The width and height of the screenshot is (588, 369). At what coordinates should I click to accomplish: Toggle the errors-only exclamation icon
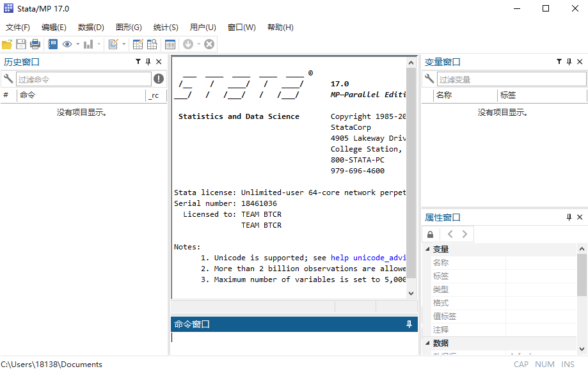coord(159,79)
